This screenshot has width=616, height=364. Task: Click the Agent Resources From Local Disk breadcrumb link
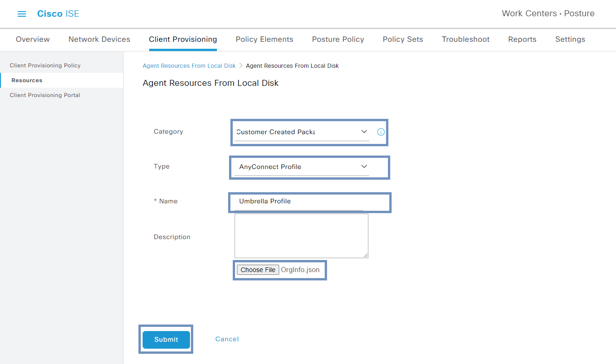coord(189,66)
